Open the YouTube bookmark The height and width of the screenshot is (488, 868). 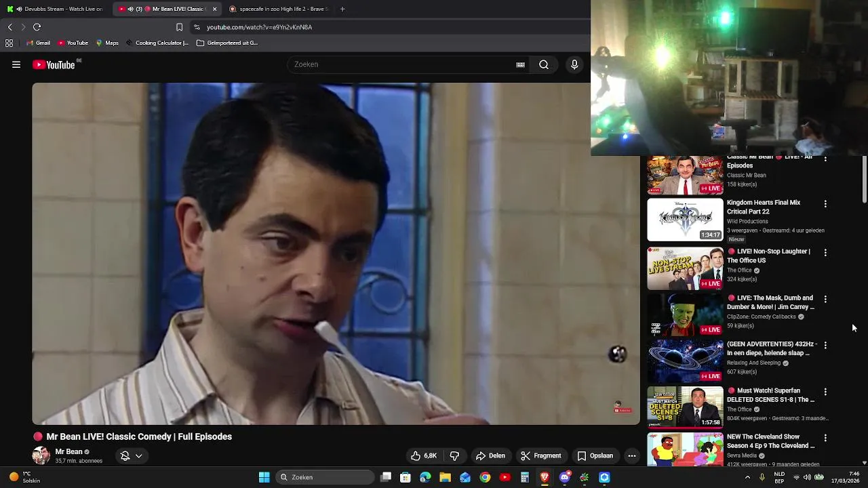(x=73, y=43)
